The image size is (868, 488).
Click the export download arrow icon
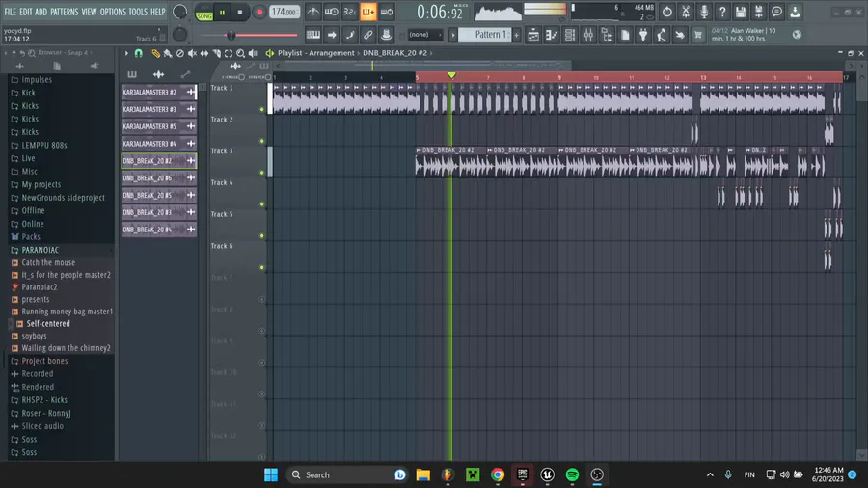pyautogui.click(x=795, y=12)
